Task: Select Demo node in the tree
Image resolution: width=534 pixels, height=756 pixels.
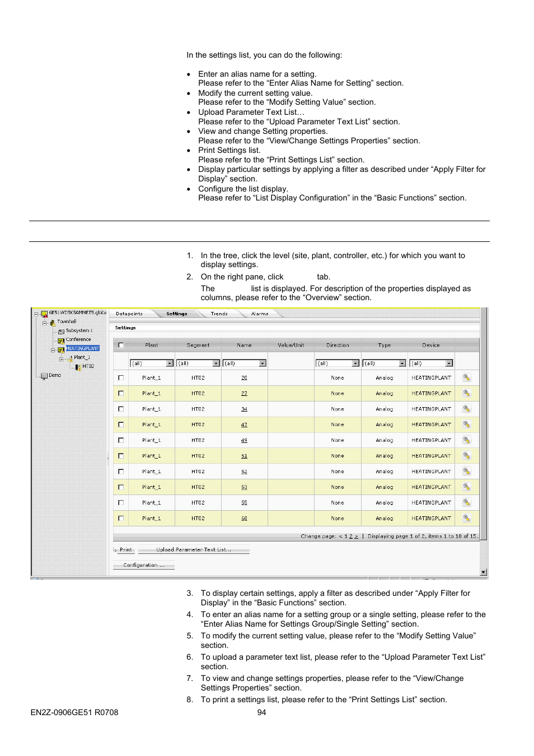Action: tap(55, 376)
